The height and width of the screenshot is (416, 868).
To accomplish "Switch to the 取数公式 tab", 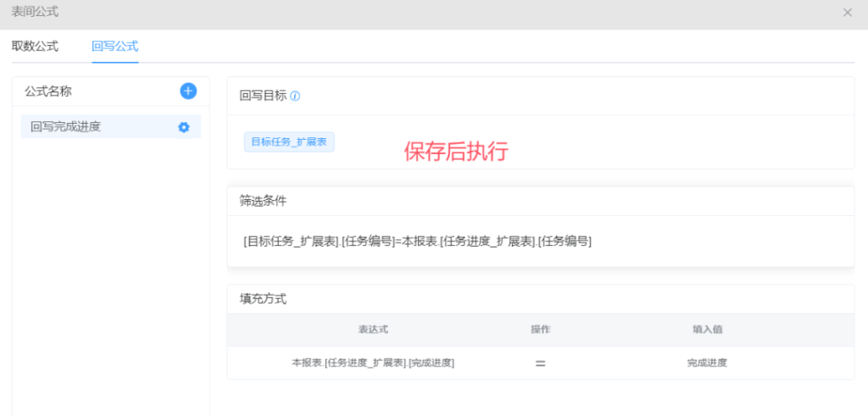I will tap(35, 47).
